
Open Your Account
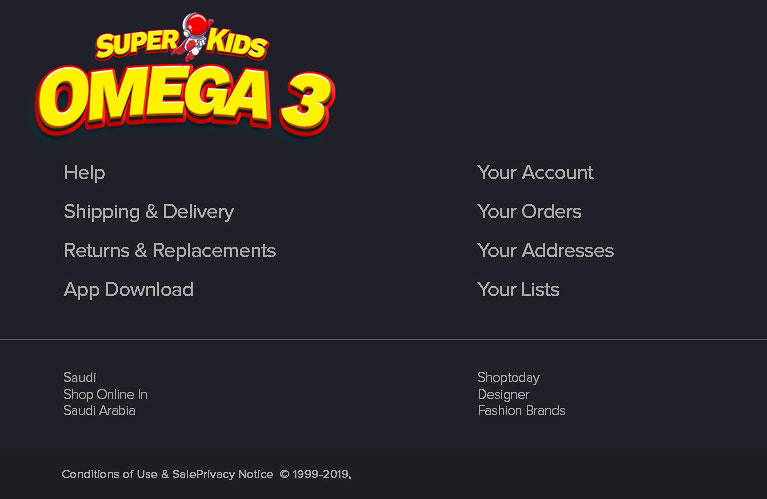(x=535, y=172)
